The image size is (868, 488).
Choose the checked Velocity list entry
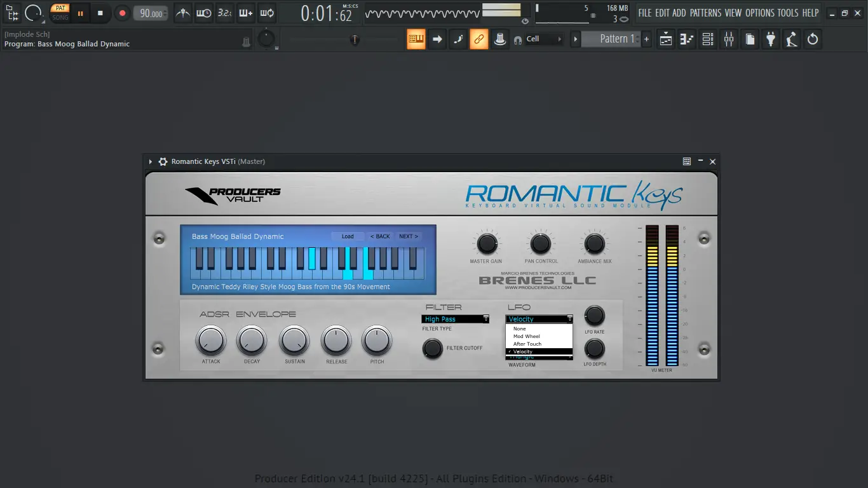[539, 351]
